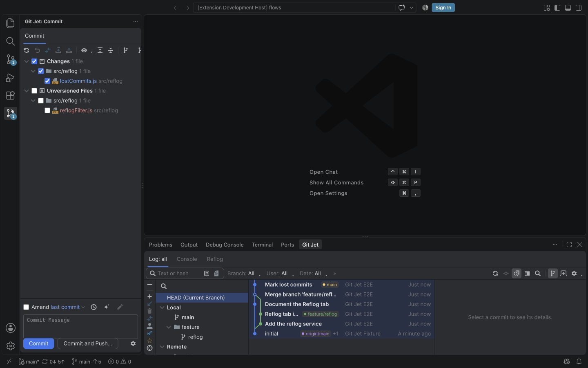
Task: Open the Manage gear in activity bar
Action: pos(11,346)
